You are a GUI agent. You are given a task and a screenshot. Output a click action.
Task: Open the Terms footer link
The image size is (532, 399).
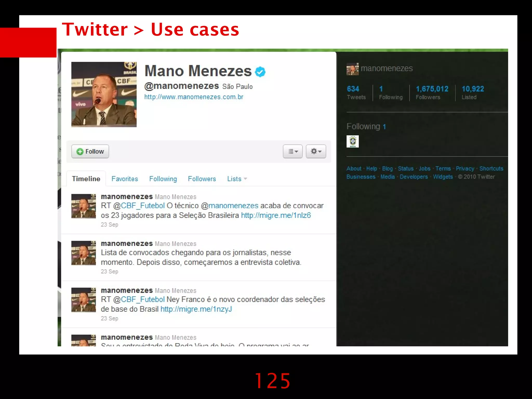[443, 169]
